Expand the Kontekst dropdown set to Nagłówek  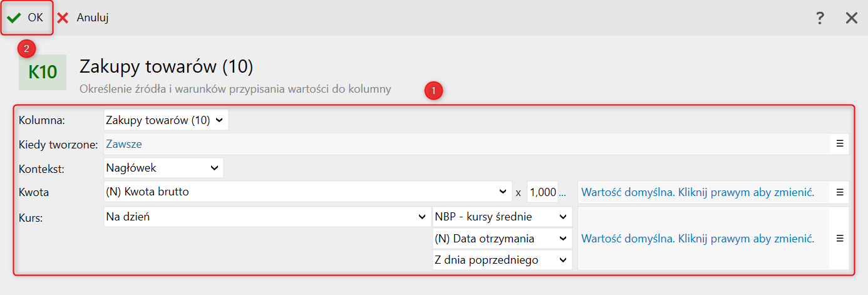pos(163,168)
